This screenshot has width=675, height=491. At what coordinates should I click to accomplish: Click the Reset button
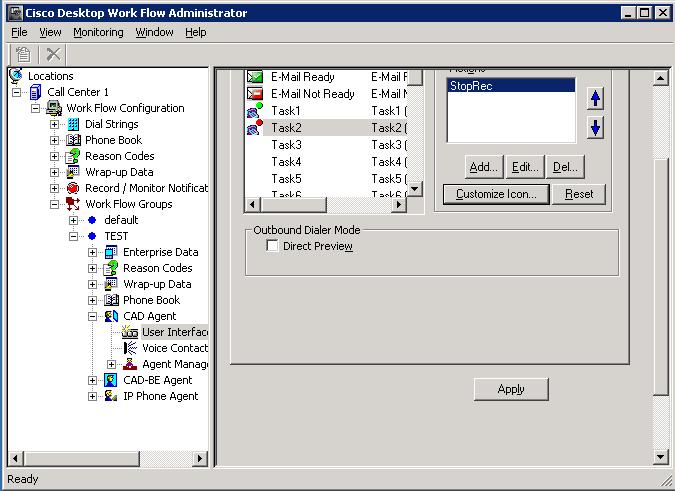point(579,194)
